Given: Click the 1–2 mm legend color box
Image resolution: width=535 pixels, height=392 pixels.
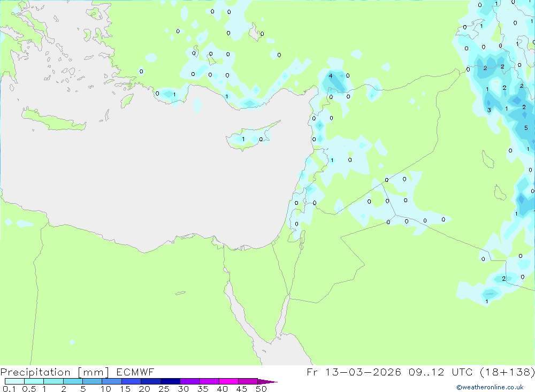Looking at the screenshot, I should click(53, 381).
